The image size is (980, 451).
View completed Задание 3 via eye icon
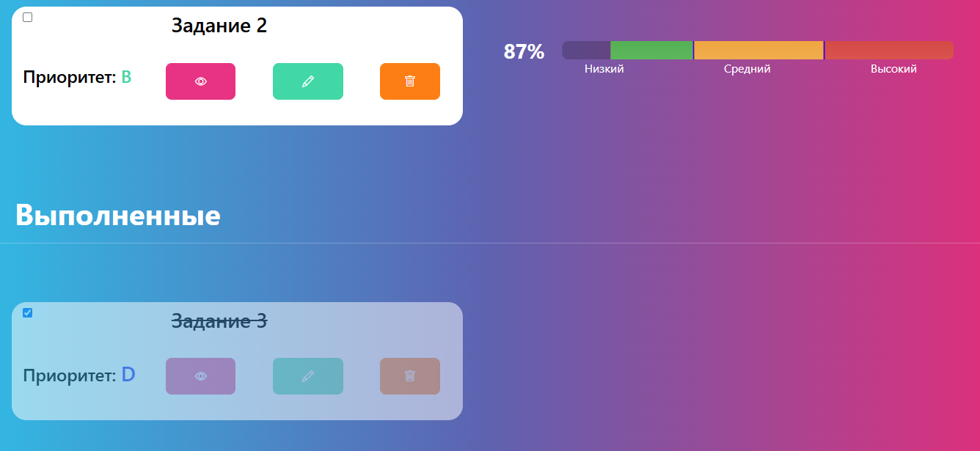click(x=200, y=376)
